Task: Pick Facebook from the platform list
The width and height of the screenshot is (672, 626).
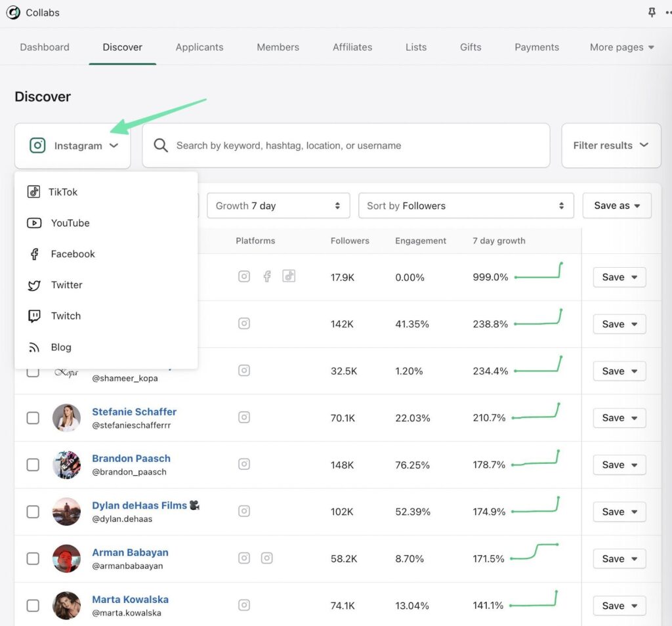Action: point(72,254)
